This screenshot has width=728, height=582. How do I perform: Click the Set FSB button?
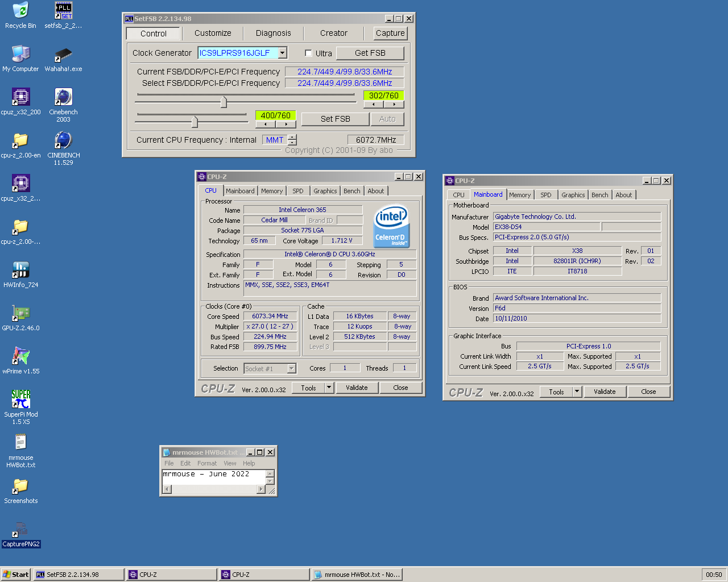(x=336, y=119)
